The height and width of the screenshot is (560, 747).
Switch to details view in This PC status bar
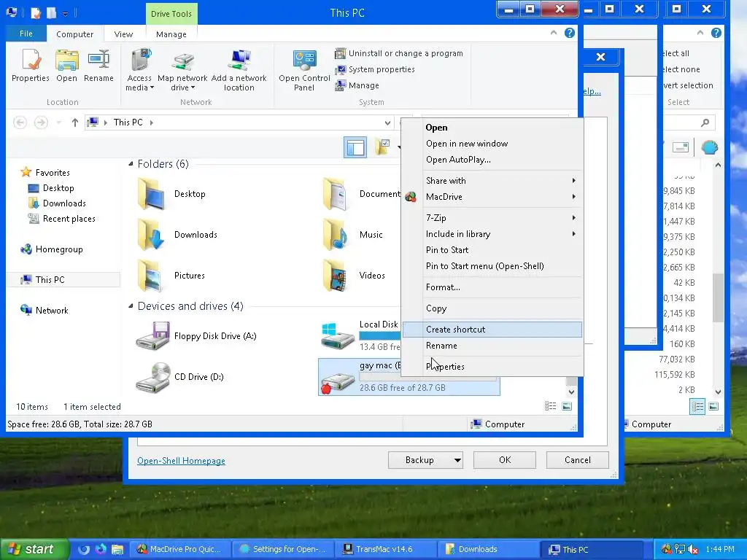[x=550, y=406]
